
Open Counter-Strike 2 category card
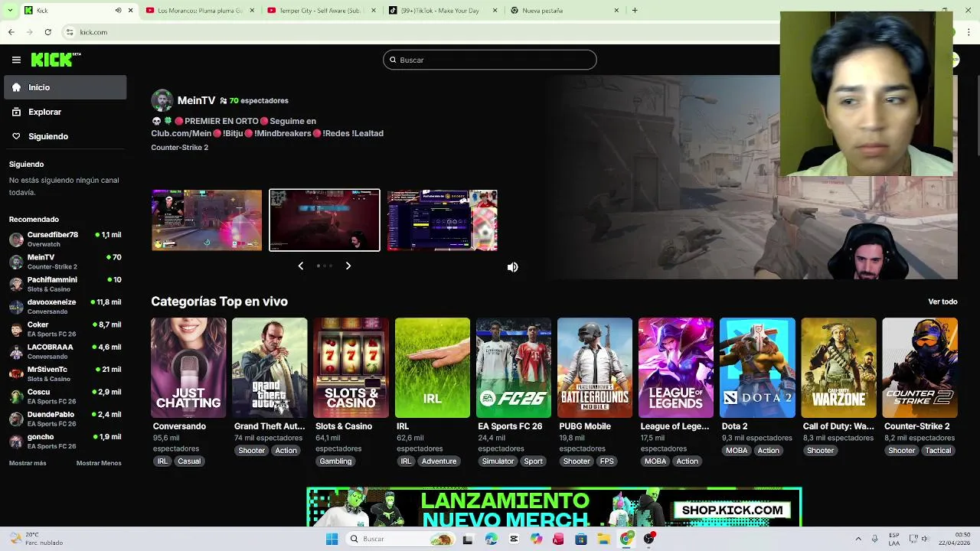click(920, 368)
